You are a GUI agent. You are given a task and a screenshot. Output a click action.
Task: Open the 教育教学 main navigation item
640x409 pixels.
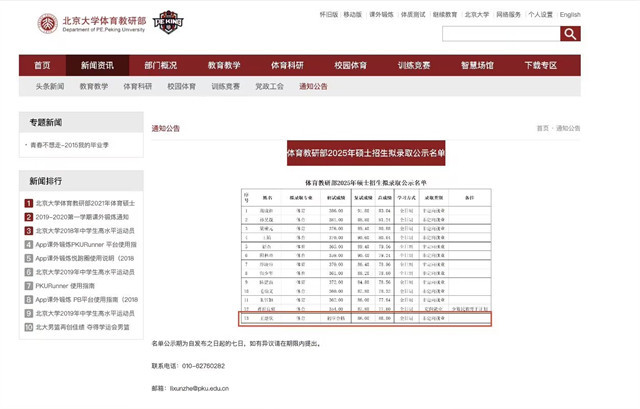tap(224, 65)
